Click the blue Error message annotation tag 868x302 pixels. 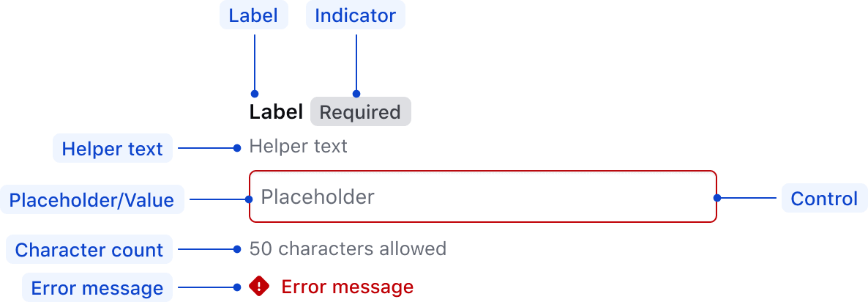[x=97, y=288]
